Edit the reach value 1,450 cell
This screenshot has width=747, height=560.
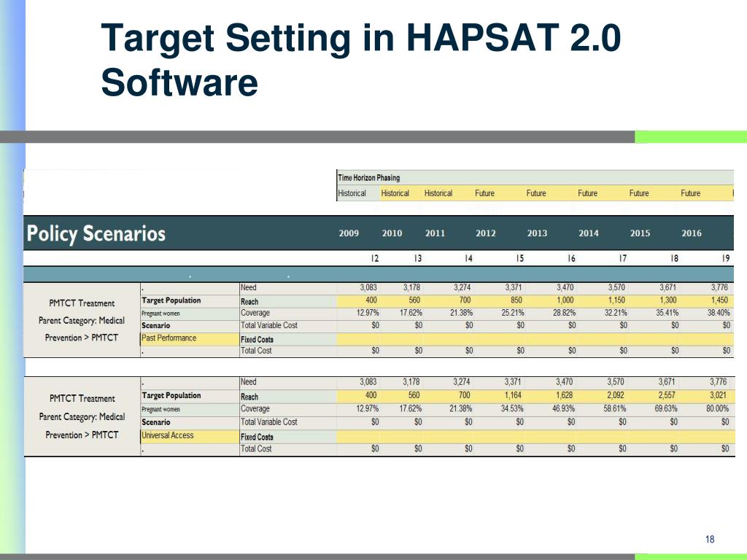pyautogui.click(x=719, y=300)
